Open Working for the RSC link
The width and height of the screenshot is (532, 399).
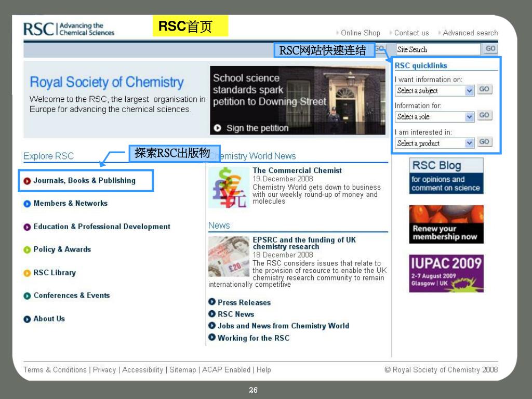click(254, 338)
